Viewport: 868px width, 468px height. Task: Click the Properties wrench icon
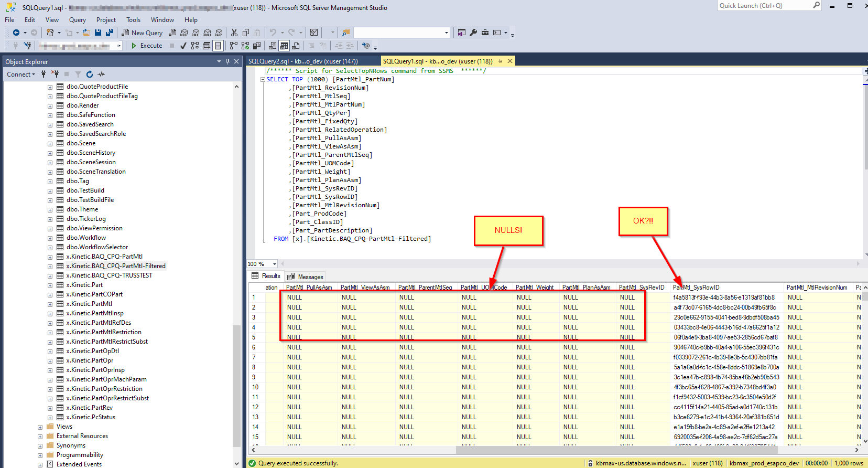coord(473,33)
